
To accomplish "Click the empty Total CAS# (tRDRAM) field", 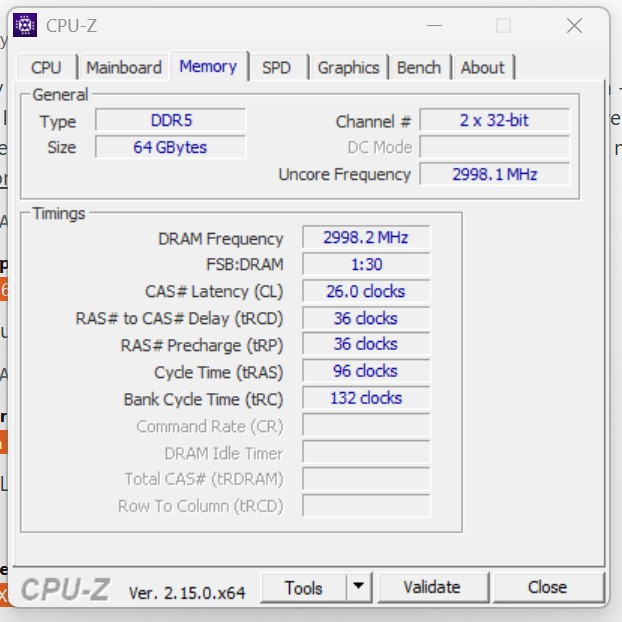I will click(x=366, y=479).
